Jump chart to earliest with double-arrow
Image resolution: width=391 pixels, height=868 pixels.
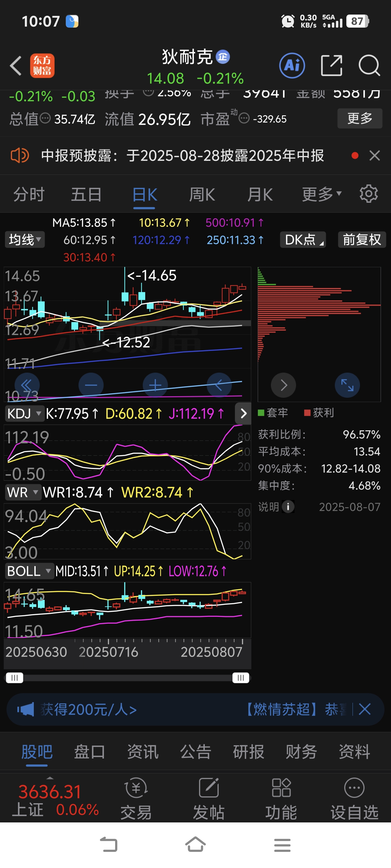click(27, 385)
